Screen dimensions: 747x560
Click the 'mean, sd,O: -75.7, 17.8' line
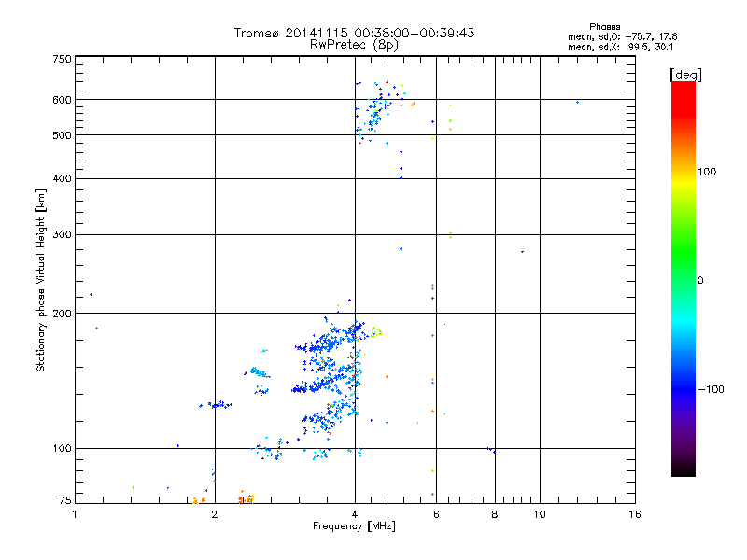click(x=622, y=36)
